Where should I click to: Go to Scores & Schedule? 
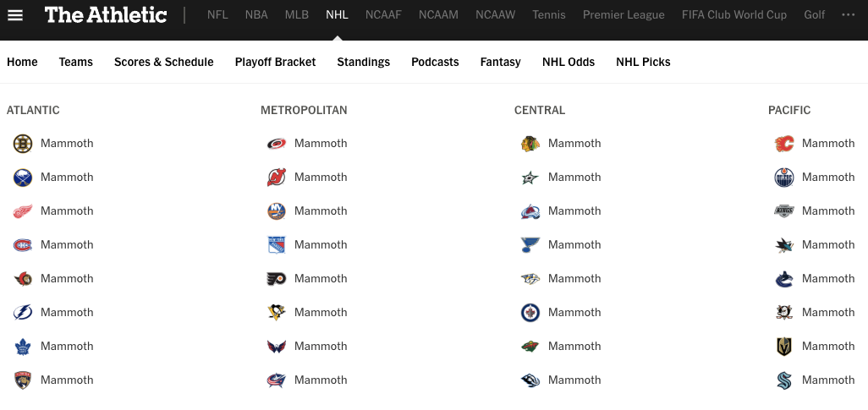point(164,62)
